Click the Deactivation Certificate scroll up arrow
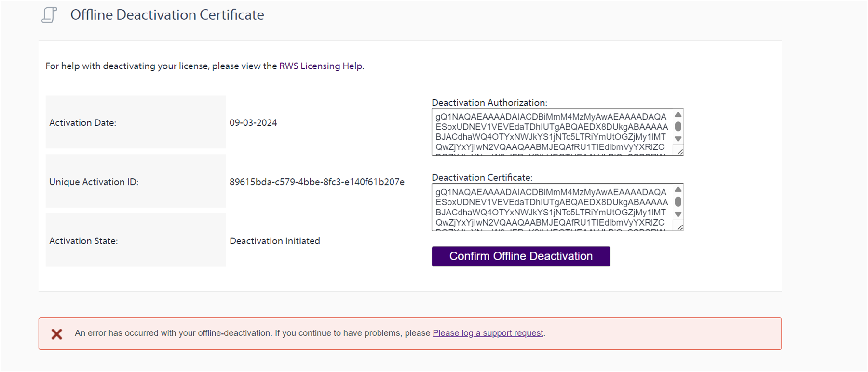Image resolution: width=868 pixels, height=372 pixels. (x=678, y=190)
